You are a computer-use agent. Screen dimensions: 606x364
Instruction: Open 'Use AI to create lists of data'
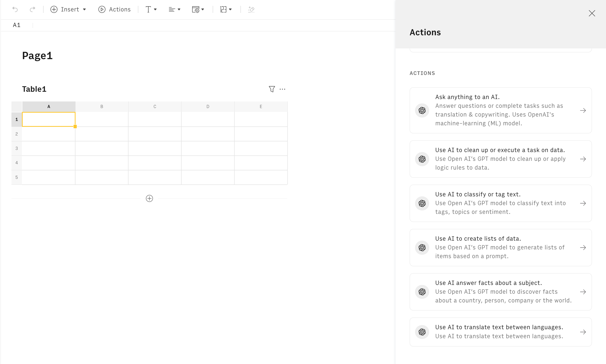(x=501, y=247)
